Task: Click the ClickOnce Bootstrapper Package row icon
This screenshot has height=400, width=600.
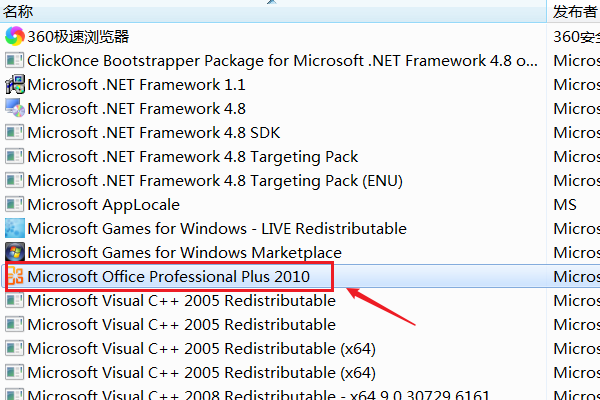Action: [x=15, y=60]
